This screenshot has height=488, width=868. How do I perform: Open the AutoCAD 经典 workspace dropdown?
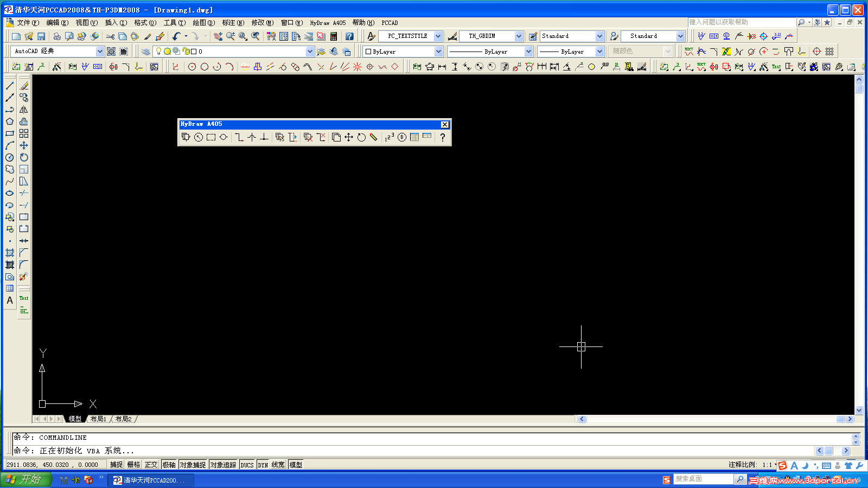100,52
